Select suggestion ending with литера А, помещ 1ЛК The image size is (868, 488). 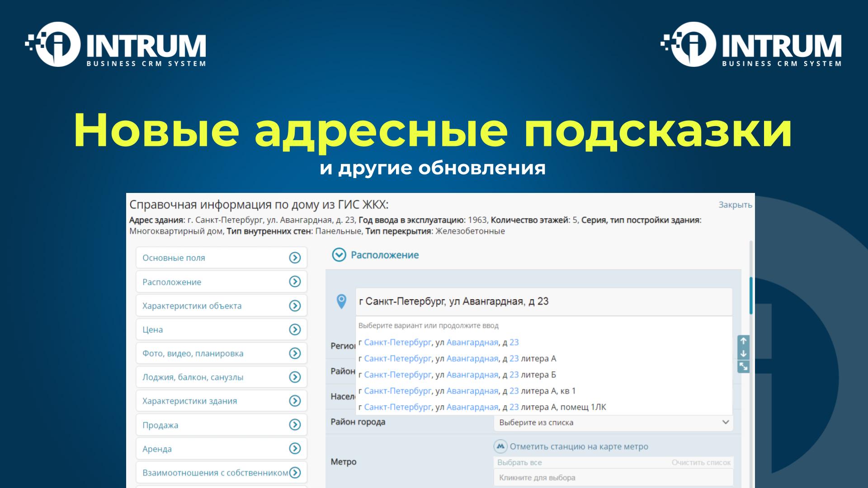(544, 407)
